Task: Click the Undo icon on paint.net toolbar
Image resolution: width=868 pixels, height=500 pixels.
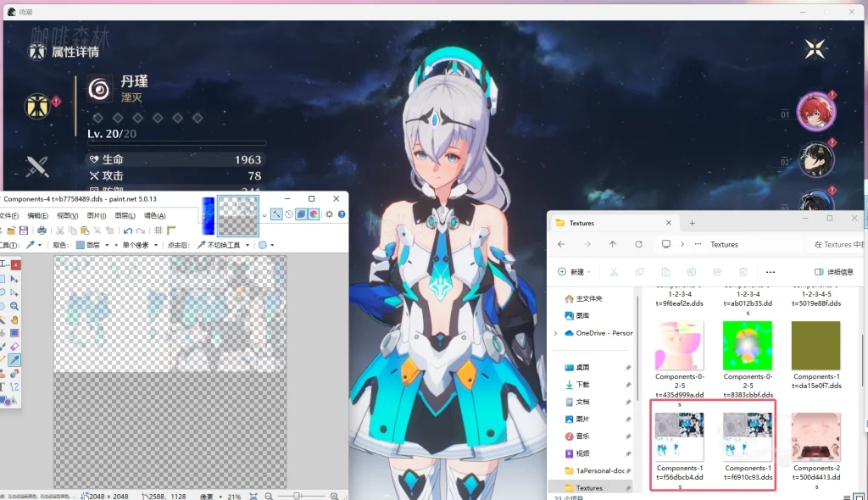Action: coord(127,231)
